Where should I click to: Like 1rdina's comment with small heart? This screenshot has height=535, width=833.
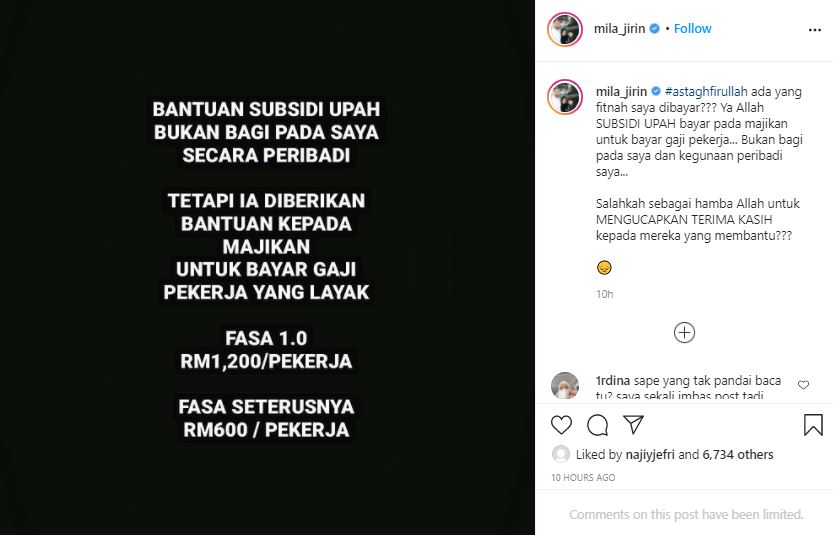coord(803,385)
